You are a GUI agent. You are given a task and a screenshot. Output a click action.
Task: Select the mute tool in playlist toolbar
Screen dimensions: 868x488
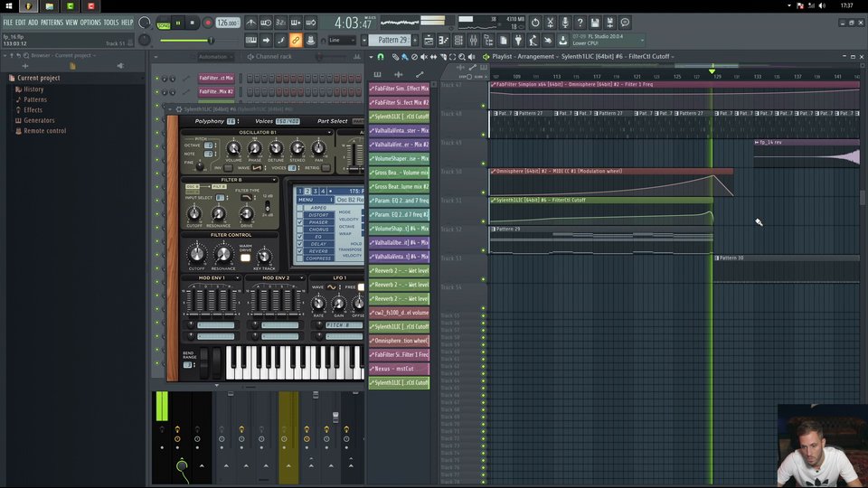click(423, 56)
